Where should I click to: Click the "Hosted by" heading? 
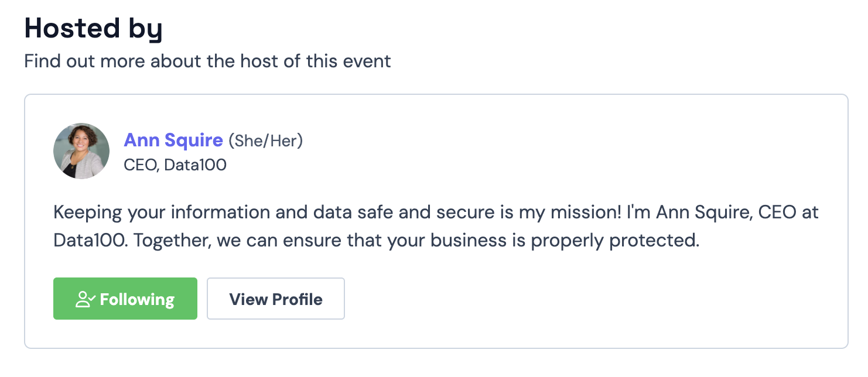(x=93, y=28)
